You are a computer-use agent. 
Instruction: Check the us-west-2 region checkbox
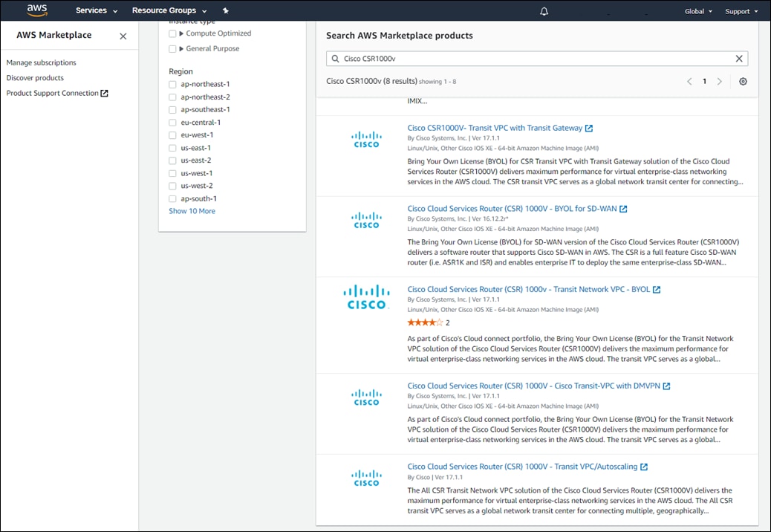[172, 186]
